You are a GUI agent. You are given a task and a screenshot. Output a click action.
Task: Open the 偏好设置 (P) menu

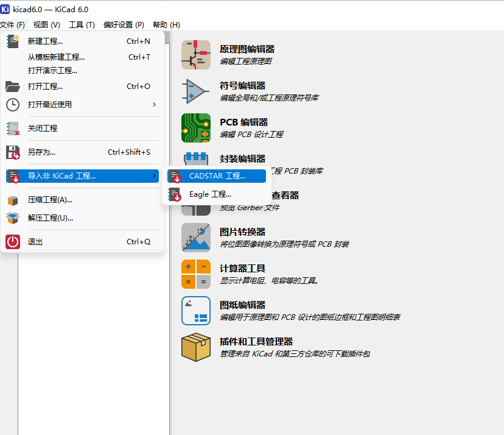click(x=124, y=25)
